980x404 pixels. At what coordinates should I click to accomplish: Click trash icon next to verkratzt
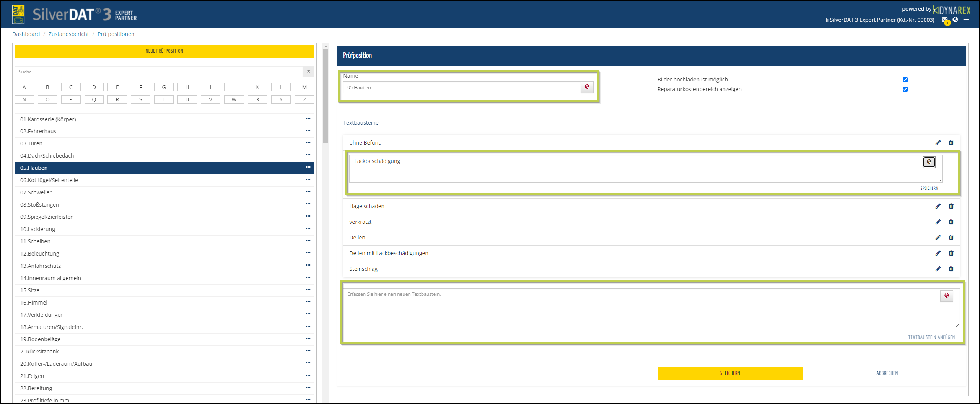pos(951,222)
